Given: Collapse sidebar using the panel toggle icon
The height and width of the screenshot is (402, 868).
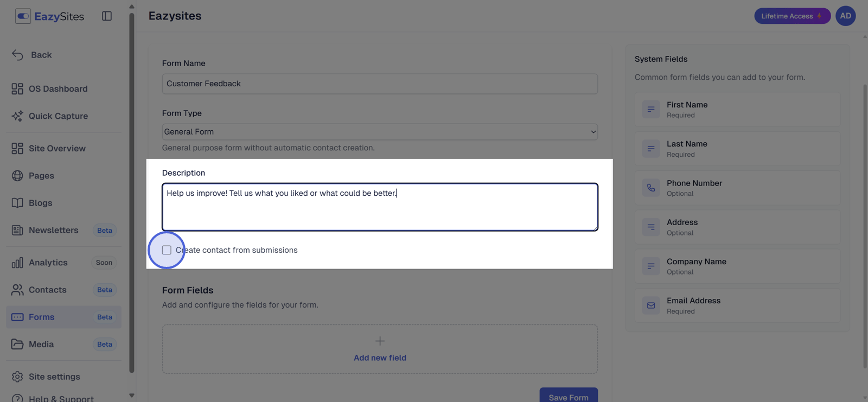Looking at the screenshot, I should (107, 16).
